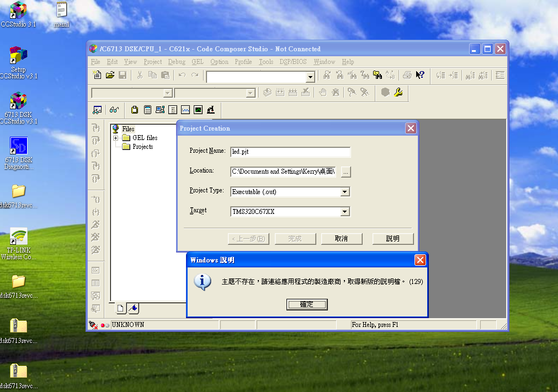Click the Cut scissors icon

coord(140,75)
